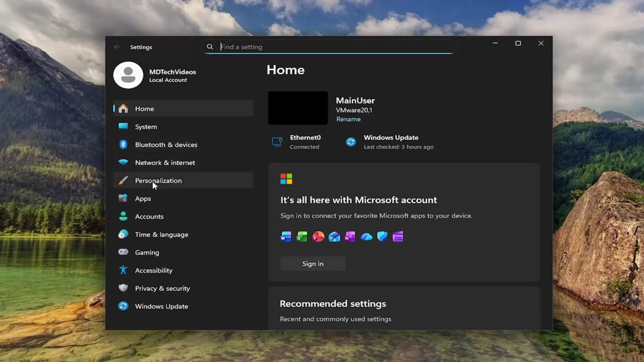Open Network & internet settings
Screen dimensions: 644x362
point(183,163)
